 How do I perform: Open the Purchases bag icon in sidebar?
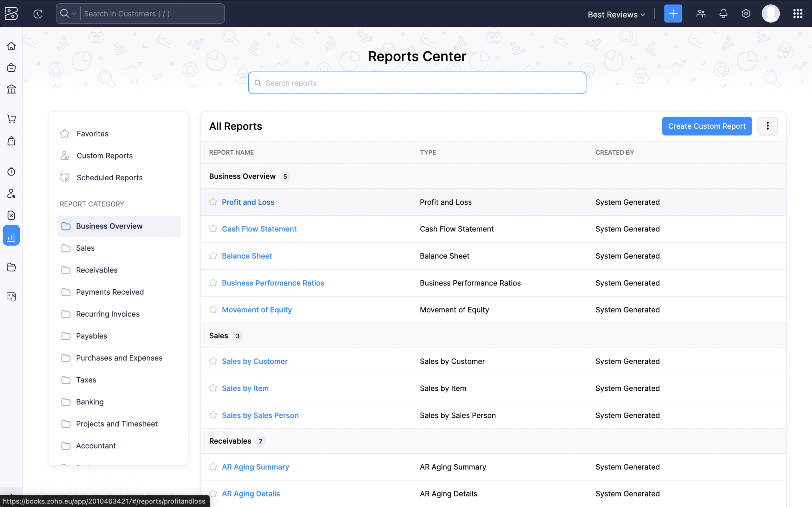coord(11,141)
